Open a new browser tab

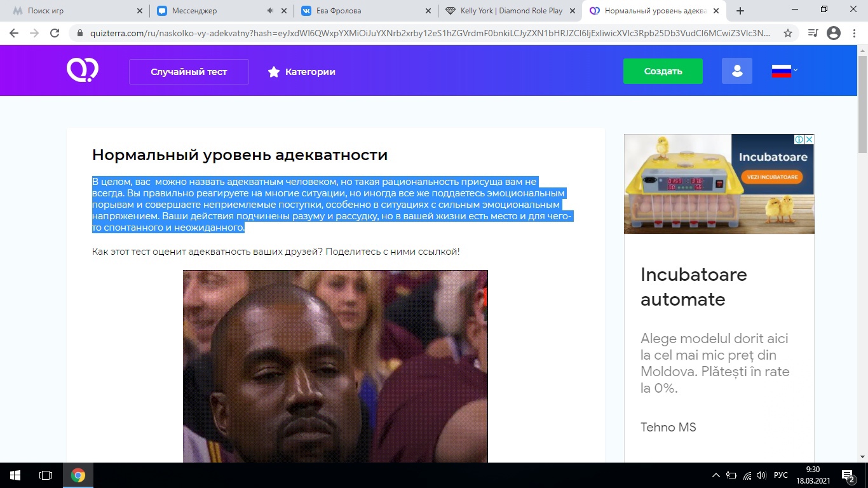tap(740, 11)
